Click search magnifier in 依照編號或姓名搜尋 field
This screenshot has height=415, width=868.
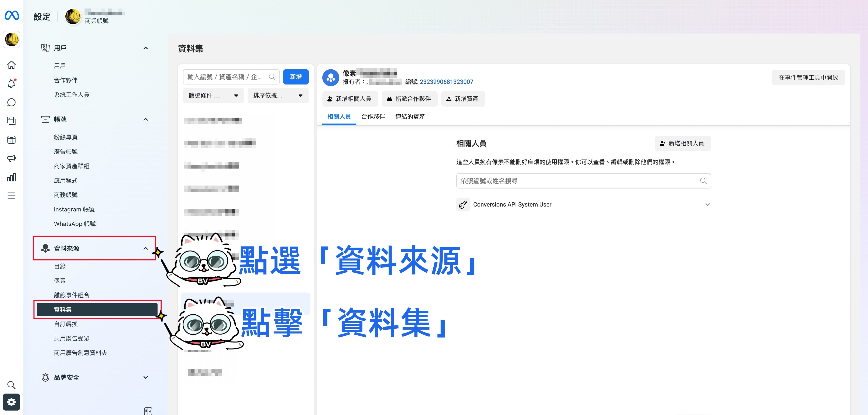703,181
